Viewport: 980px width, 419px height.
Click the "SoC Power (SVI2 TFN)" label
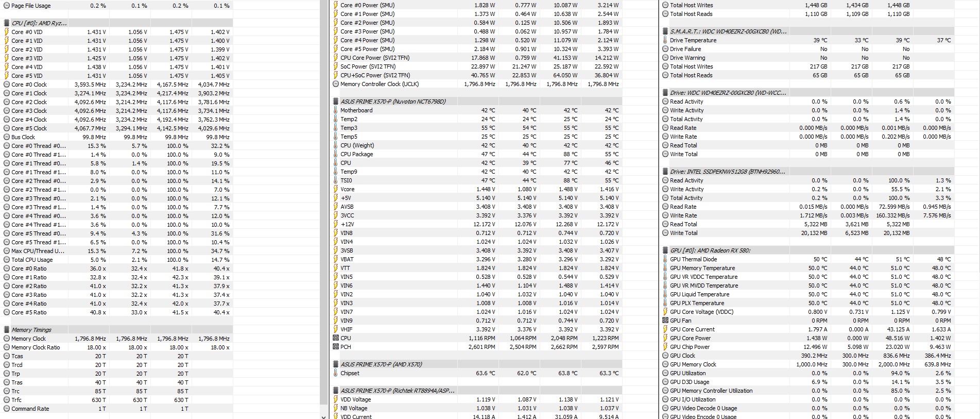coord(368,66)
